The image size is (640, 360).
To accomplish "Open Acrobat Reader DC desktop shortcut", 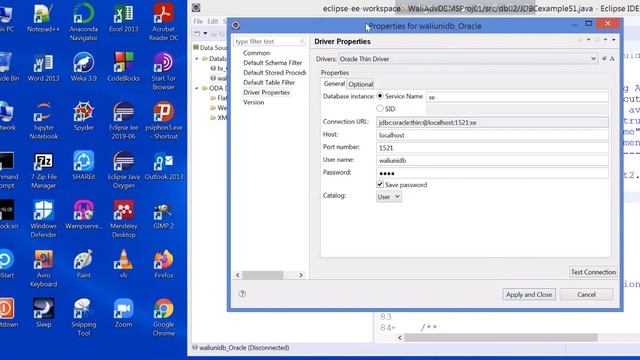I will 163,22.
